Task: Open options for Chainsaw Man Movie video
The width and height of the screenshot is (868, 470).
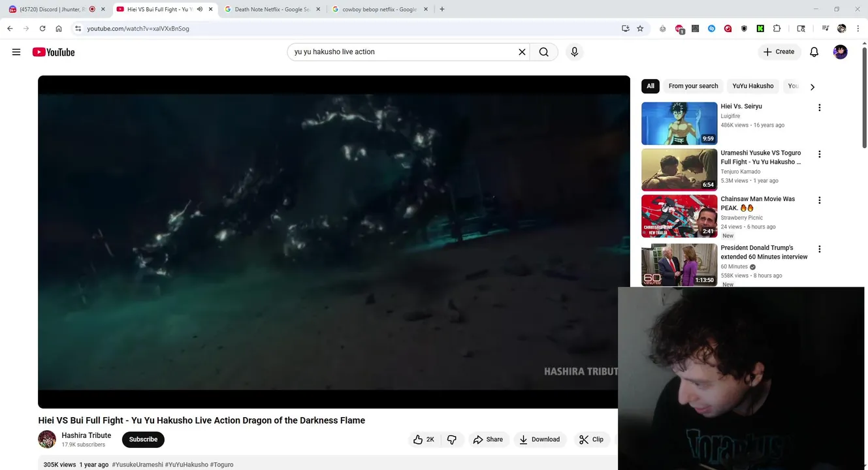Action: click(819, 200)
